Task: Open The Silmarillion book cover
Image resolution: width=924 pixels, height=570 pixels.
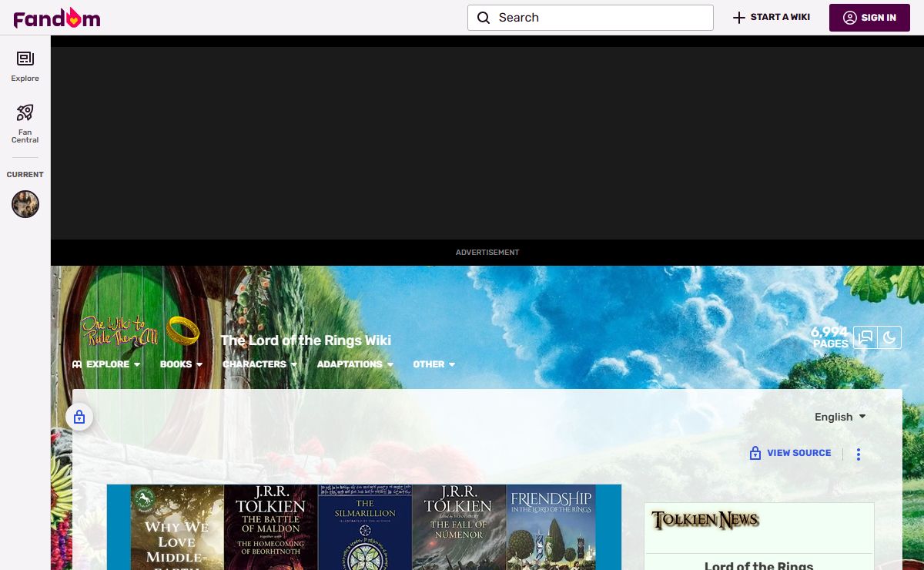Action: coord(365,528)
